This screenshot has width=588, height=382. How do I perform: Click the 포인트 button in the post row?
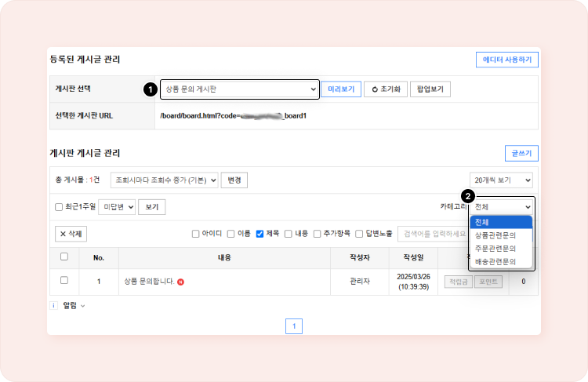[x=488, y=282]
